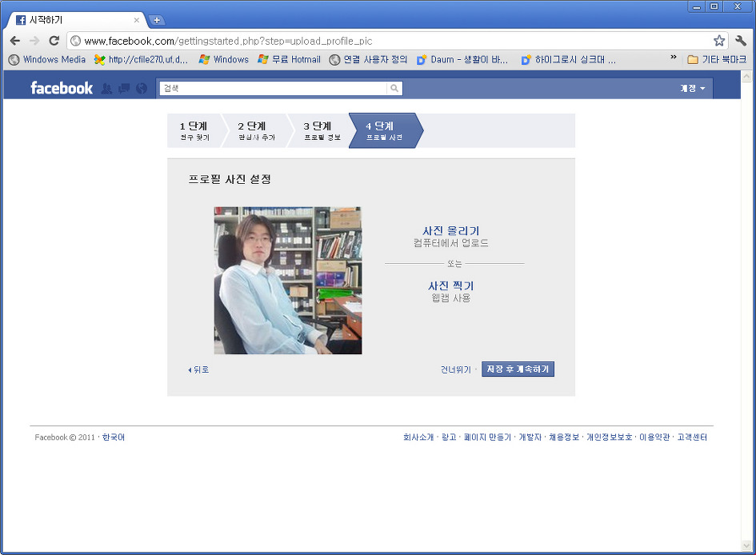
Task: Open 연결 사용자 정의 bookmark
Action: tap(368, 59)
